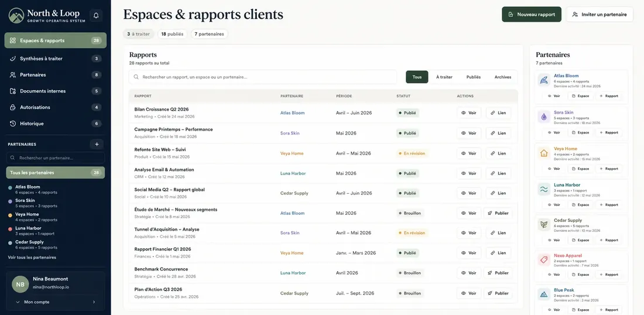The image size is (644, 315).
Task: Select Espaces & rapports in sidebar
Action: point(56,40)
